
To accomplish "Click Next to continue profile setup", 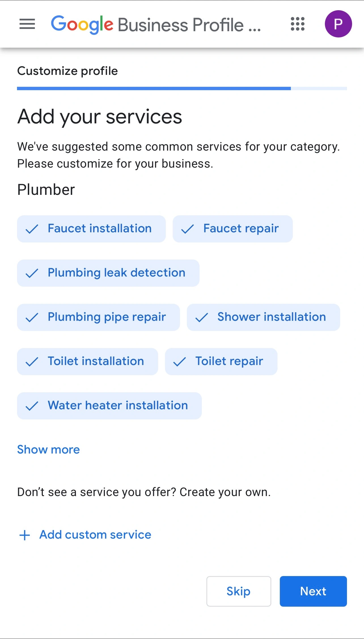I will [x=313, y=591].
